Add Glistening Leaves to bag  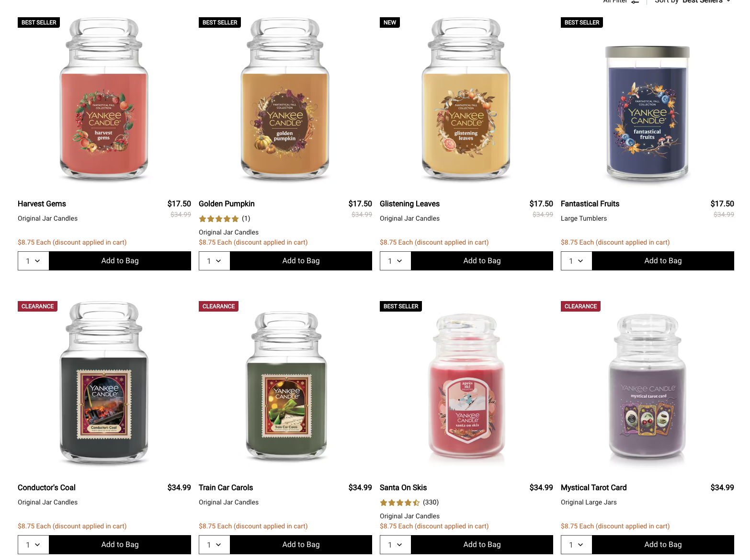pyautogui.click(x=482, y=261)
